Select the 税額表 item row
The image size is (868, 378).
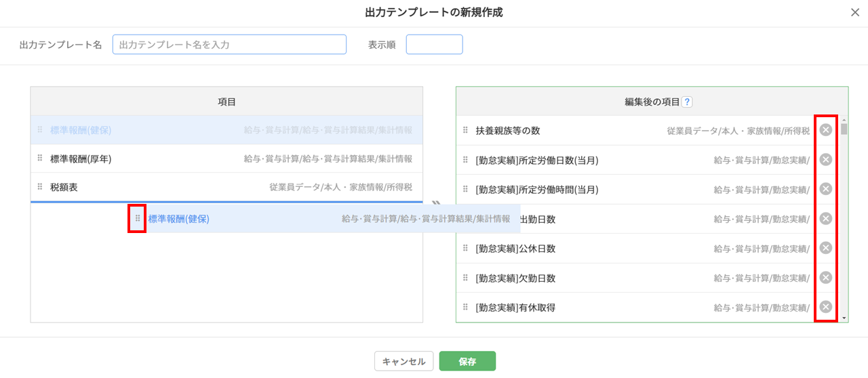pos(64,188)
